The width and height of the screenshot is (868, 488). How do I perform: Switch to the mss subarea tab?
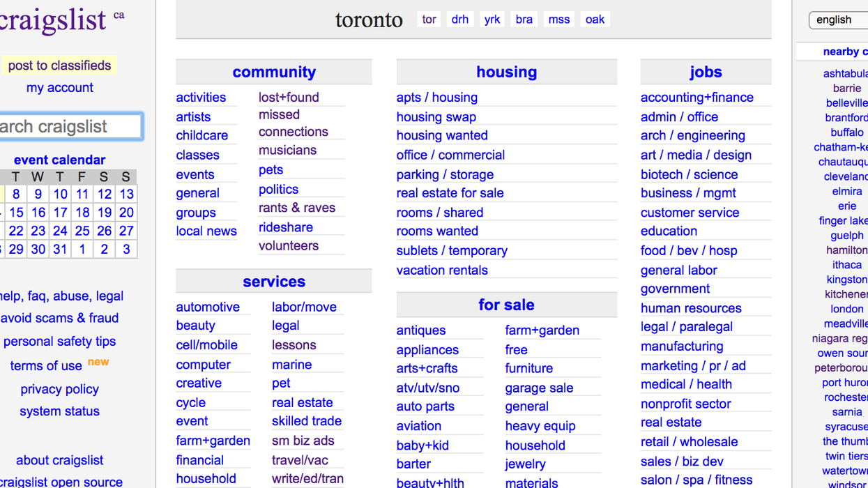click(559, 20)
